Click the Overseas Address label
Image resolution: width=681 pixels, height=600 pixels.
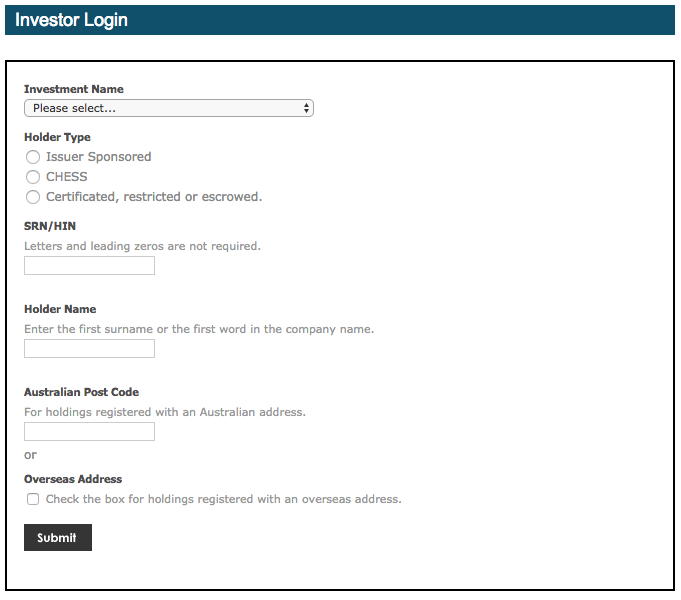73,479
